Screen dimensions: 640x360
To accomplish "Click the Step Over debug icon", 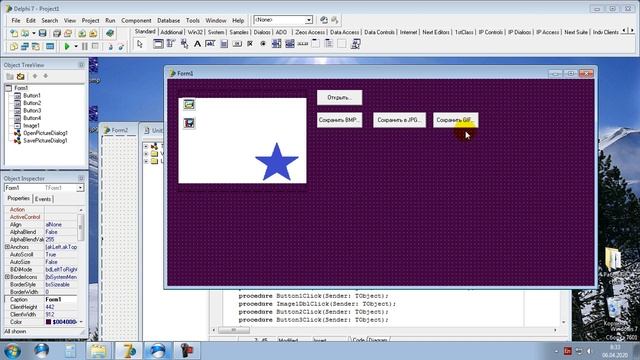I will point(121,47).
